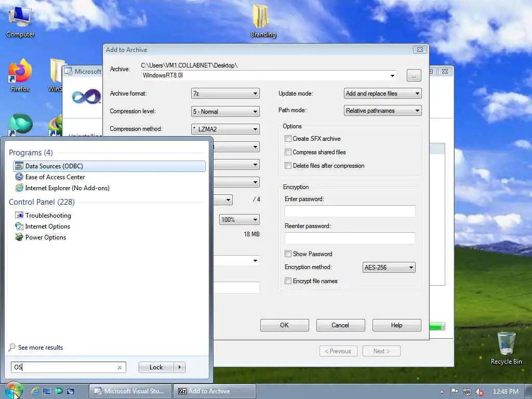Click OK in Add to Archive
The height and width of the screenshot is (399, 532).
[x=284, y=325]
